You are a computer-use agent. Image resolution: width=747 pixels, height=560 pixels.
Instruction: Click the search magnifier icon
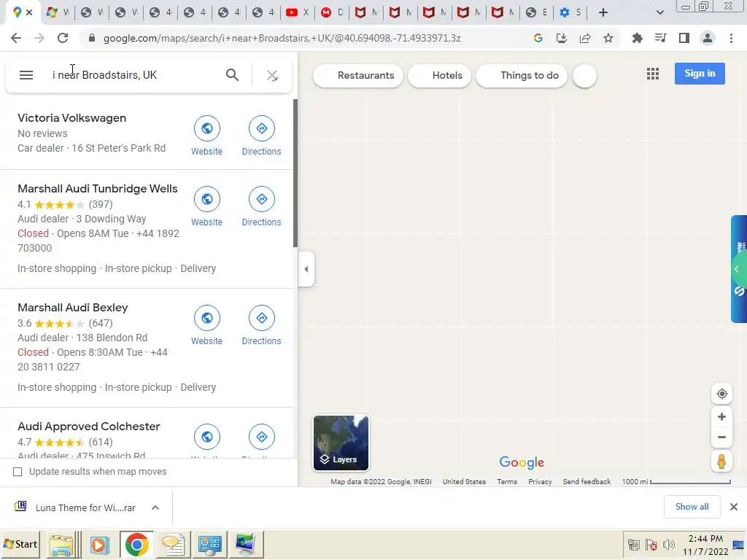tap(232, 75)
